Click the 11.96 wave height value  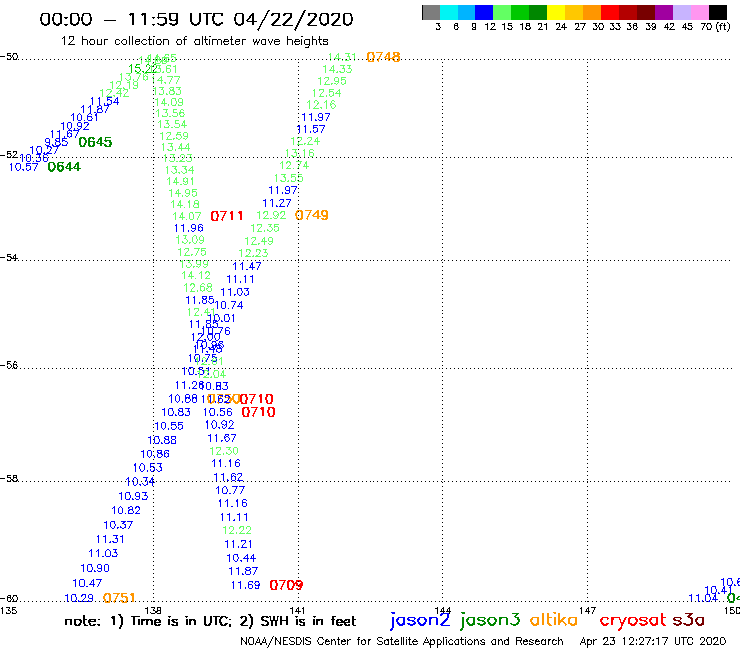tap(189, 228)
